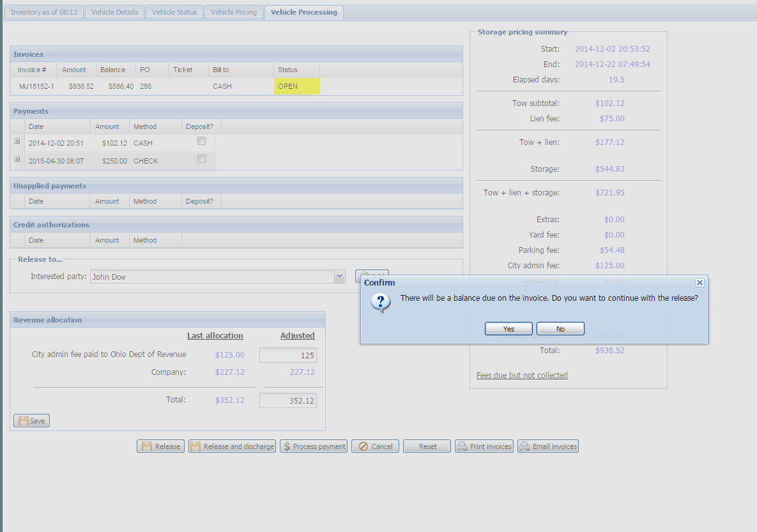Click the Cancel button's prohibition icon
This screenshot has width=757, height=532.
click(363, 446)
